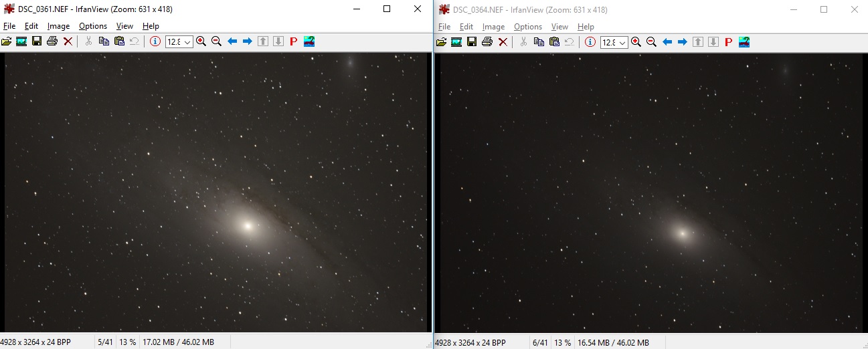This screenshot has width=868, height=349.
Task: Click Next page down arrow in DSC_0364 window
Action: pos(713,41)
